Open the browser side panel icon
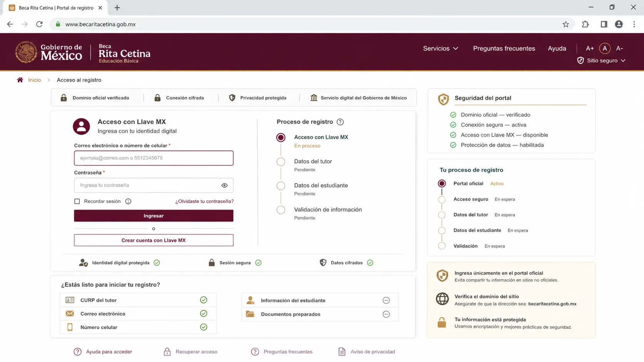 pos(604,24)
